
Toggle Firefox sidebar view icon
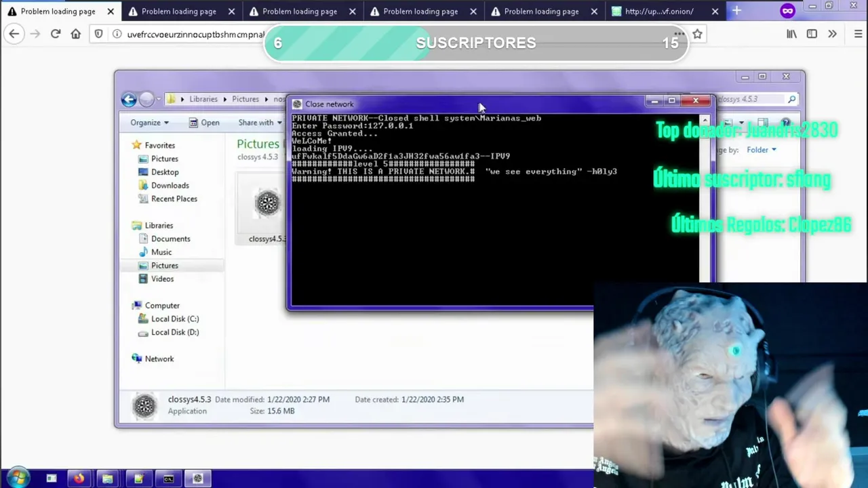pos(812,34)
